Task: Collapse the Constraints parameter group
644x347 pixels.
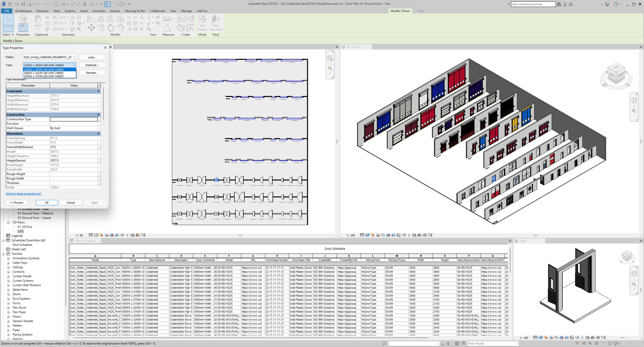Action: tap(99, 91)
